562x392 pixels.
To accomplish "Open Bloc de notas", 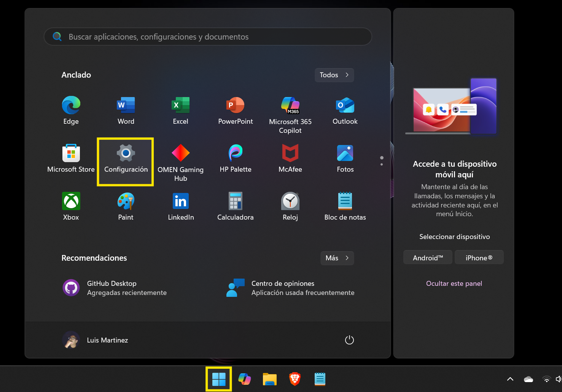I will (x=345, y=206).
